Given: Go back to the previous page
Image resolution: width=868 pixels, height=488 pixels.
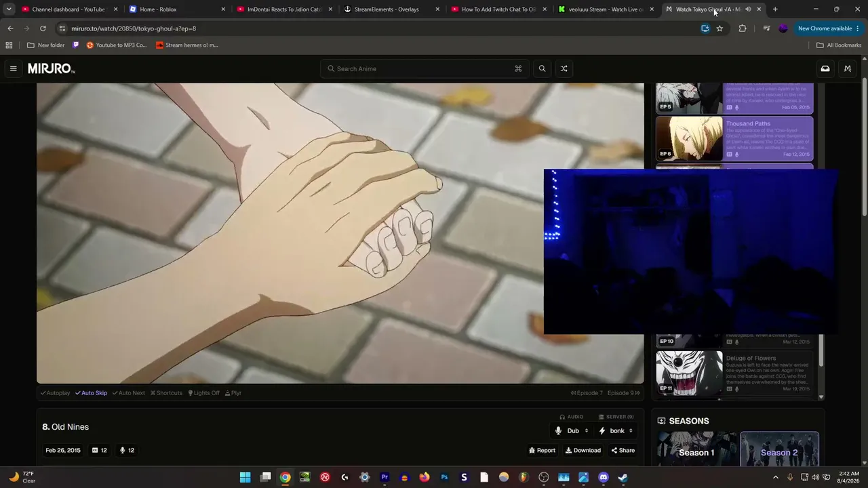Looking at the screenshot, I should (x=10, y=28).
